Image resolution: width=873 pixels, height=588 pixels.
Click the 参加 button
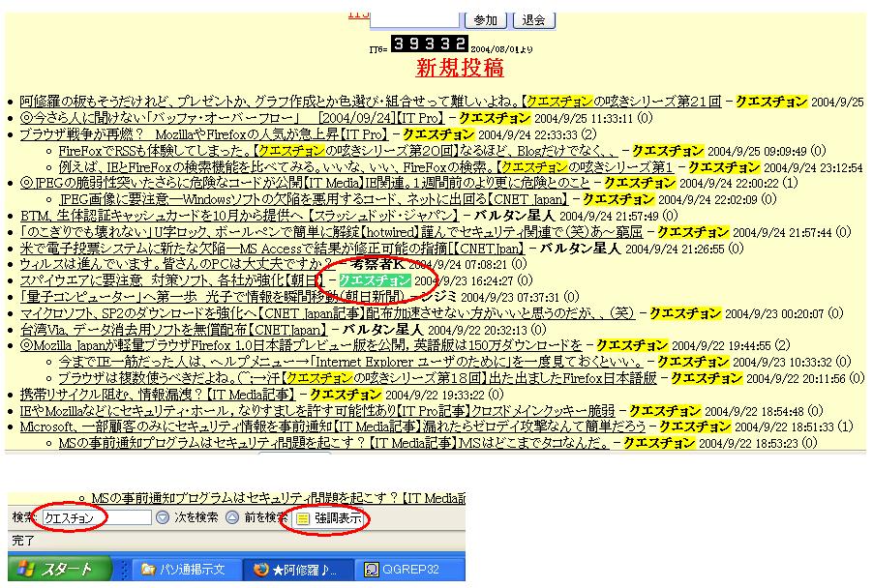pos(486,20)
